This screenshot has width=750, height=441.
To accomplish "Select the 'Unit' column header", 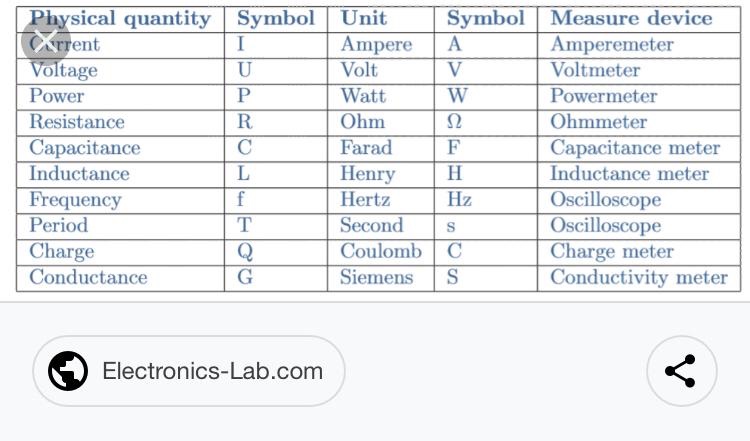I will tap(364, 19).
